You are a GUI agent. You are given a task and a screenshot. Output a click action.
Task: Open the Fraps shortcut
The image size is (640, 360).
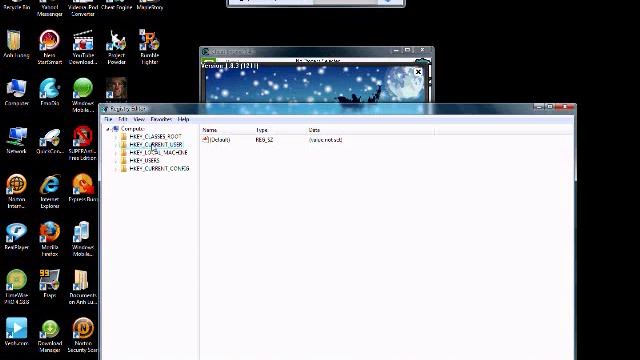click(x=49, y=283)
